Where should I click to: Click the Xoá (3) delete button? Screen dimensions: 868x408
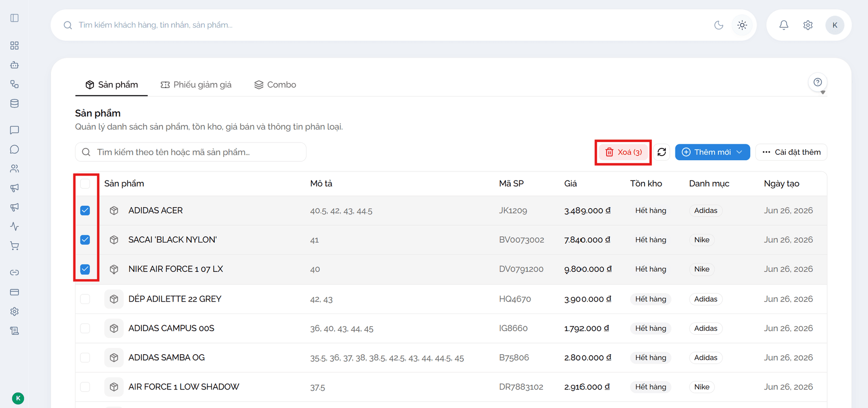coord(623,152)
